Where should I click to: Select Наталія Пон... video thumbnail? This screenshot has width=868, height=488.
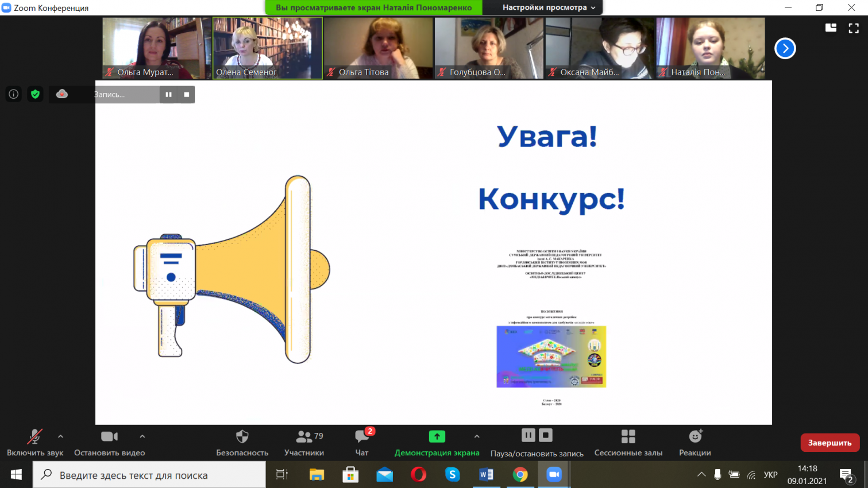[x=711, y=48]
